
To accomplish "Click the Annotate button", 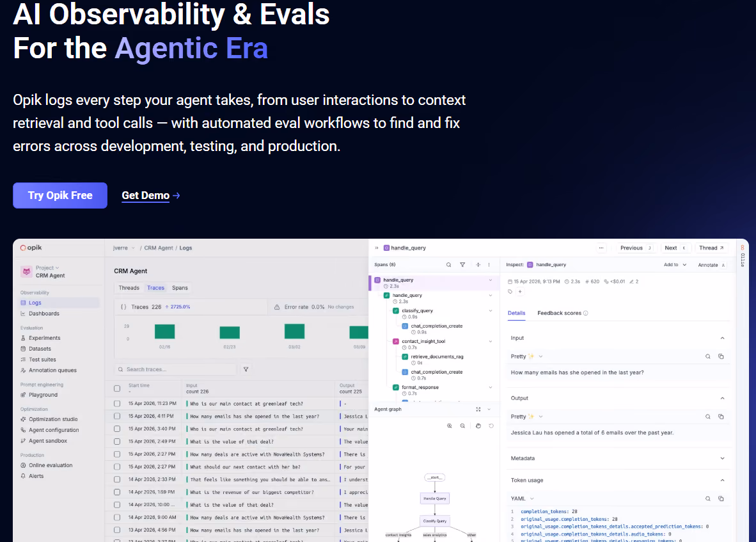I will pyautogui.click(x=711, y=265).
